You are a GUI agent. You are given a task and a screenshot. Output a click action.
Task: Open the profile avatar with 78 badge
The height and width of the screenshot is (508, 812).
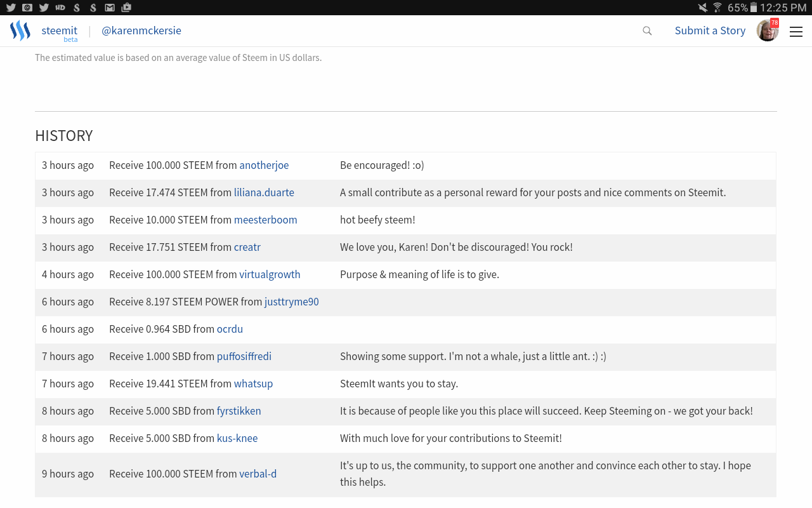click(768, 30)
